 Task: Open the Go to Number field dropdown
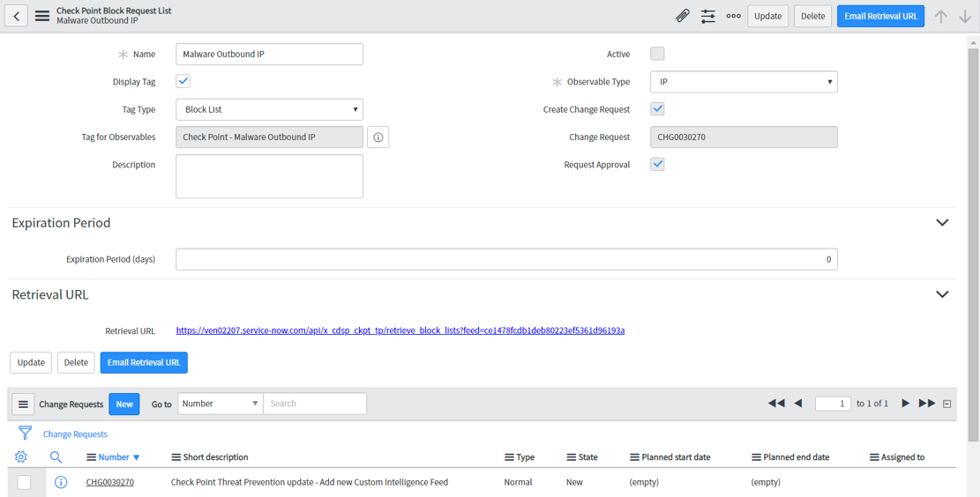(221, 404)
